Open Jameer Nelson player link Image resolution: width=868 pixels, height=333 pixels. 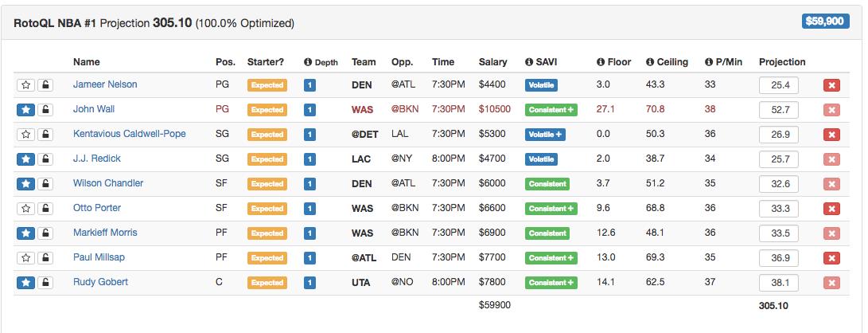105,84
